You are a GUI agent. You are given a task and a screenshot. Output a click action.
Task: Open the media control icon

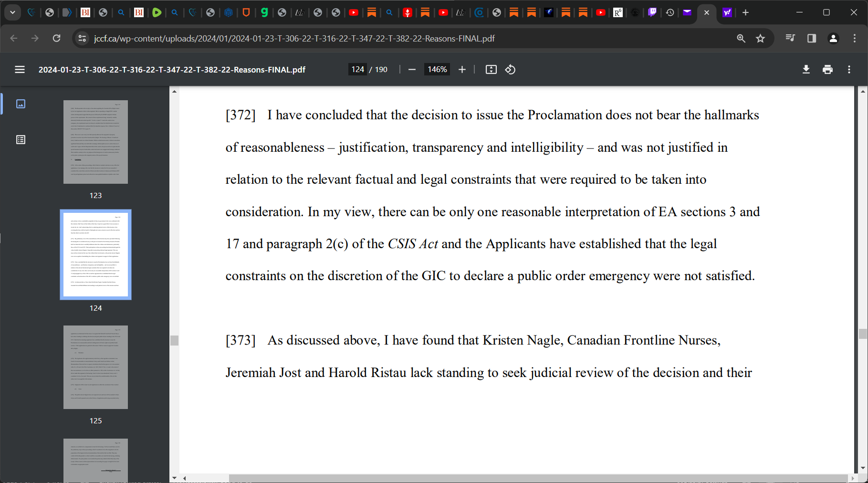(x=790, y=38)
